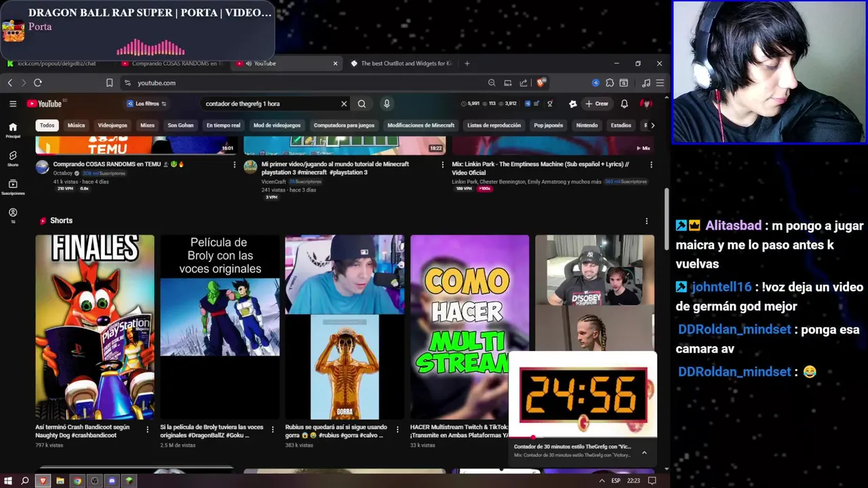Open the Tú section in the sidebar

(x=13, y=216)
